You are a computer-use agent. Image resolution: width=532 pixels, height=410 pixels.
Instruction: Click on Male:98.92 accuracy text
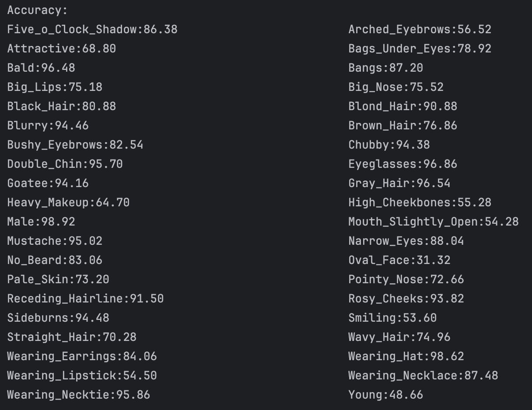click(x=41, y=222)
